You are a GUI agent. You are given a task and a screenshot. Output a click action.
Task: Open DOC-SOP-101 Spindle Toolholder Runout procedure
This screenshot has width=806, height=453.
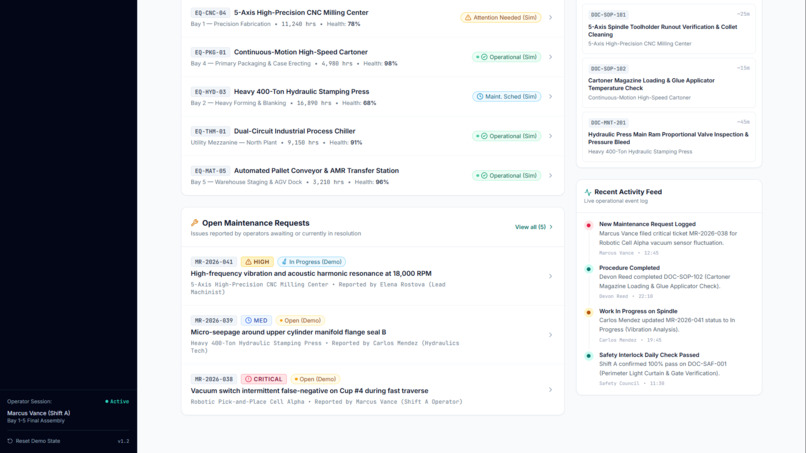coord(669,29)
